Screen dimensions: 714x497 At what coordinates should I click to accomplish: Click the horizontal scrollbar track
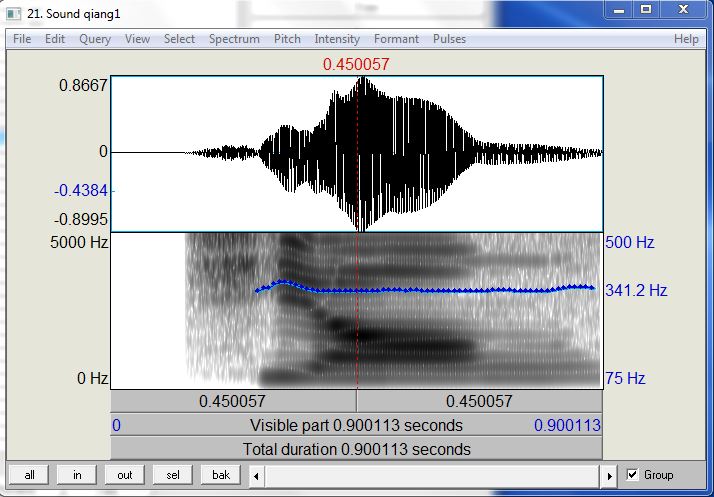point(433,477)
